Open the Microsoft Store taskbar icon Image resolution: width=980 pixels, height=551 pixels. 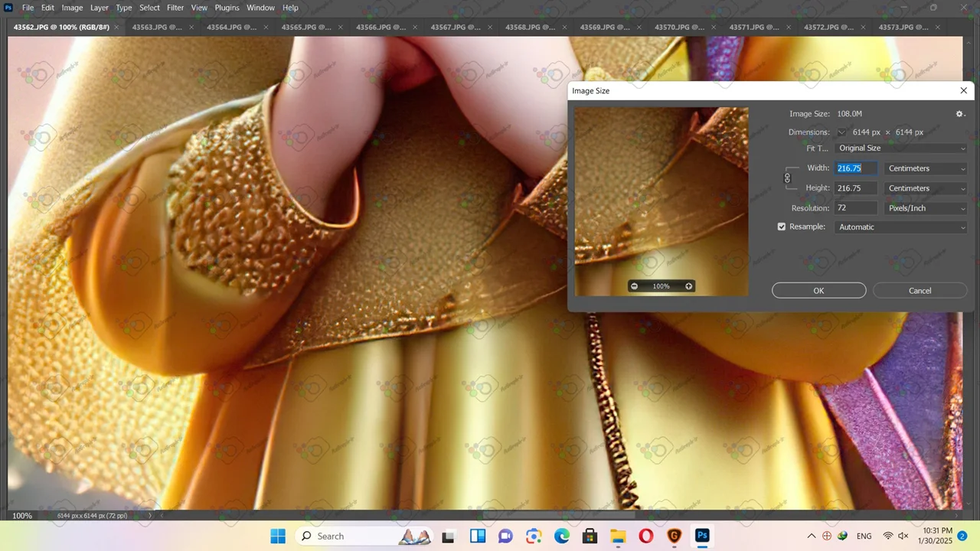click(590, 536)
